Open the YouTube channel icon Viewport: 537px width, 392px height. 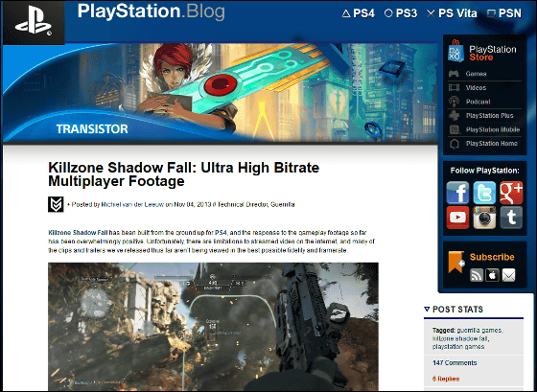coord(457,218)
